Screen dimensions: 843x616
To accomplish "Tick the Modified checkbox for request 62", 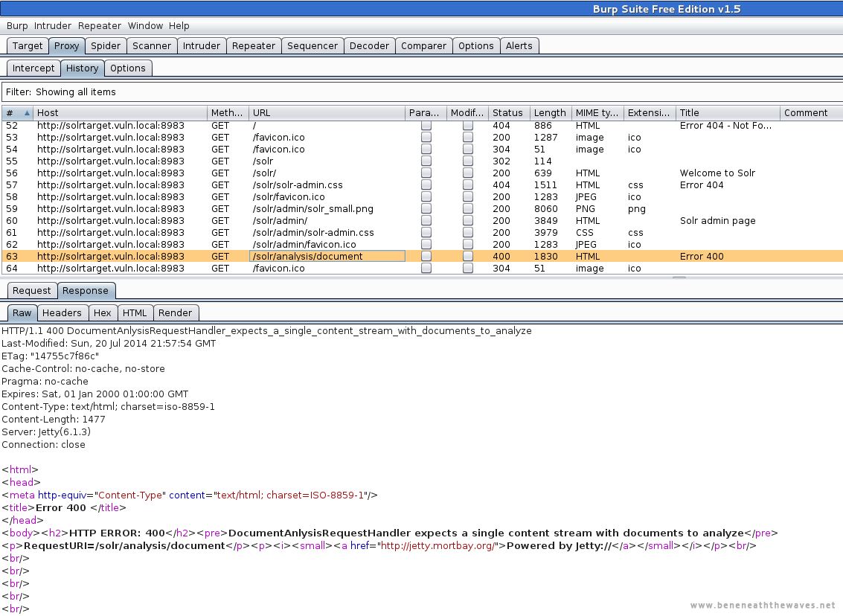I will [x=468, y=244].
